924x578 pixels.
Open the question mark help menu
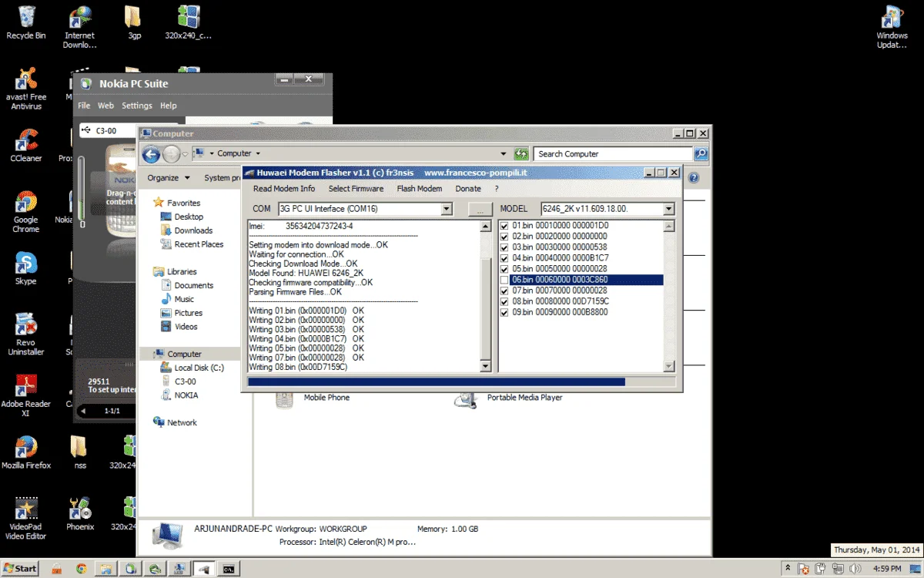pyautogui.click(x=497, y=189)
